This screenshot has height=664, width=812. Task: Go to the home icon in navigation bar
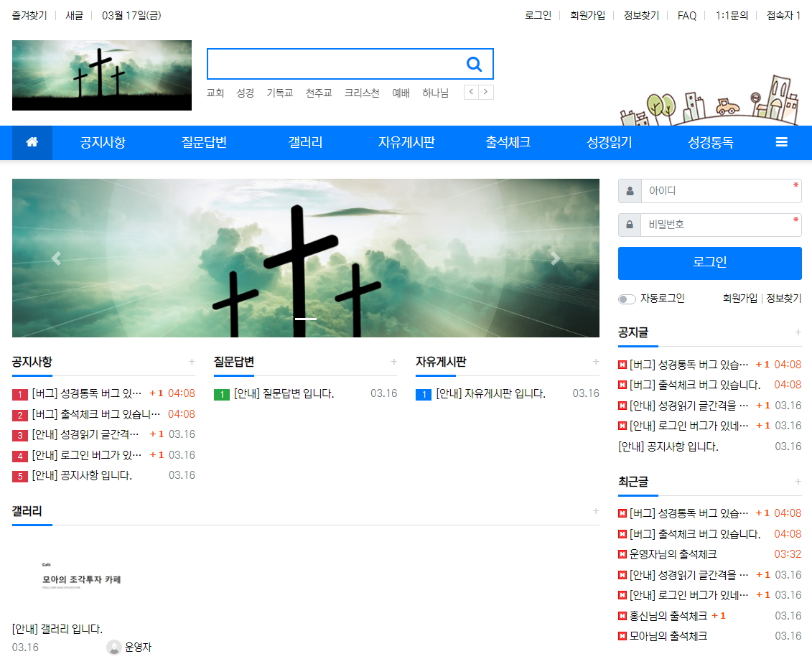click(32, 142)
